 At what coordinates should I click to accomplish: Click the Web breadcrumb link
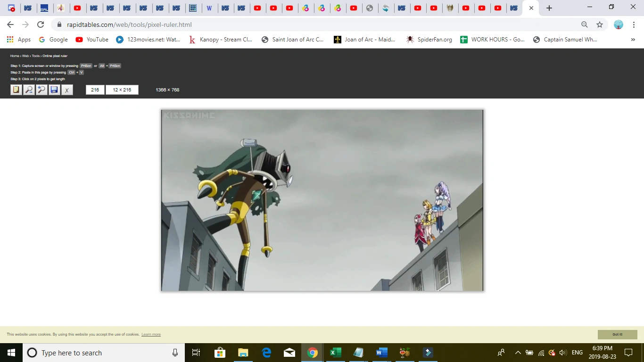pyautogui.click(x=25, y=56)
